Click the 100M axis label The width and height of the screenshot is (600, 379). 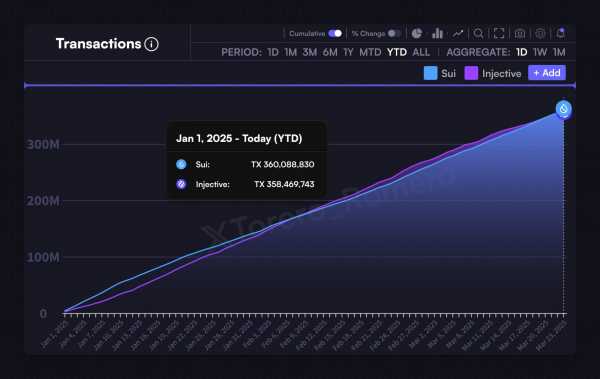(43, 257)
